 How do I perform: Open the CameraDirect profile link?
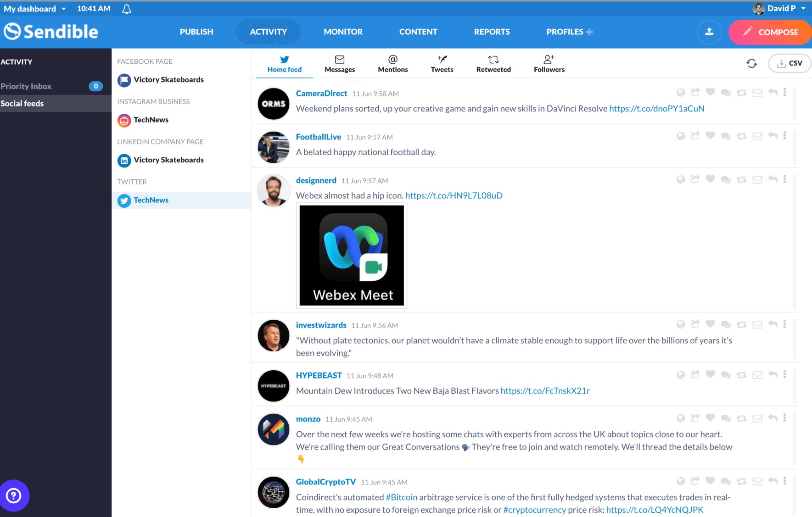[321, 93]
